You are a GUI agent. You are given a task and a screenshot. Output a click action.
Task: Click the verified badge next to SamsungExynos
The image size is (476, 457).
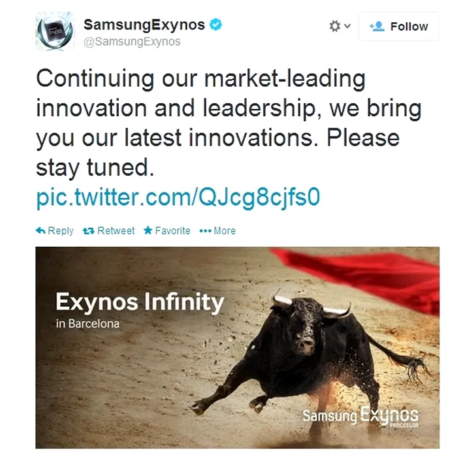coord(216,25)
